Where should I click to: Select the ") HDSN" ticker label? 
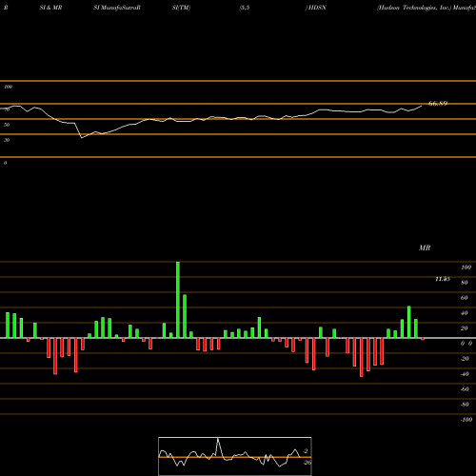(x=316, y=8)
